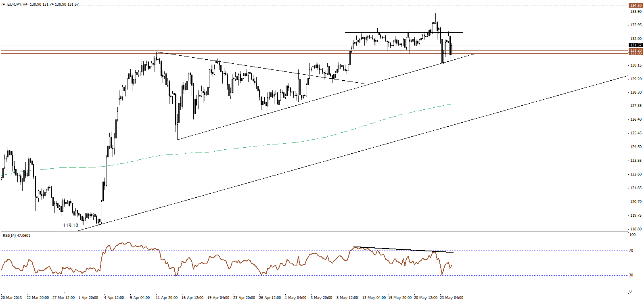Click the 11 Apr 20:00 time label
The width and height of the screenshot is (644, 301).
(x=167, y=298)
